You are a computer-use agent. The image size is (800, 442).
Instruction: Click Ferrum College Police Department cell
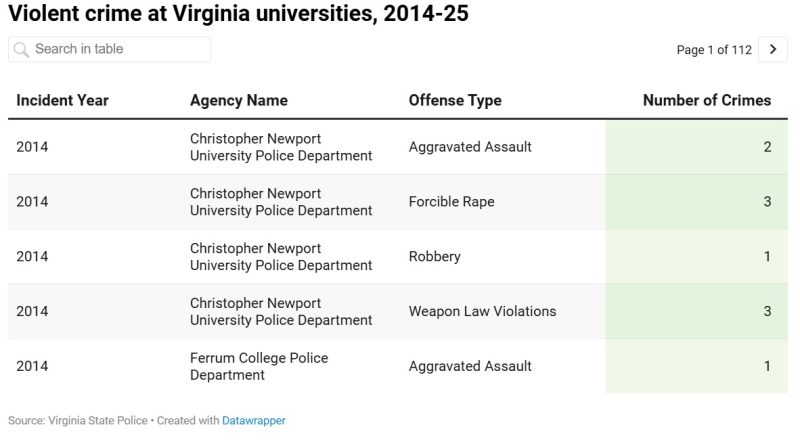coord(259,366)
